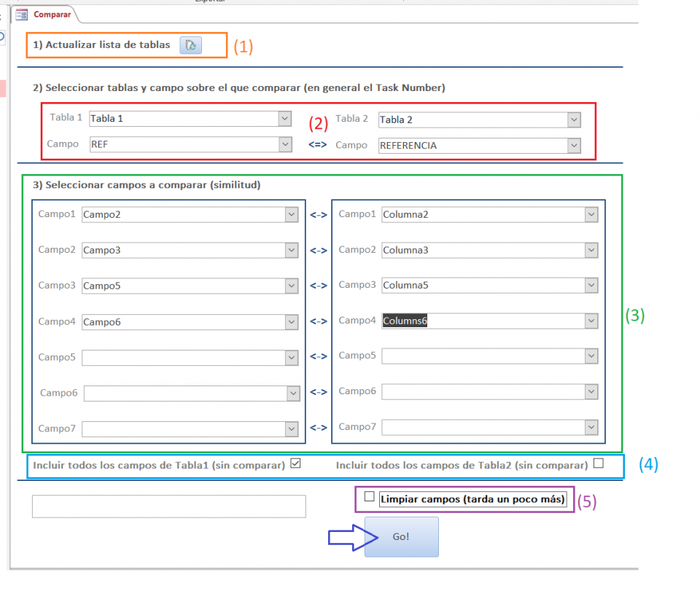Click the table refresh icon in step 1
The image size is (700, 607).
click(x=191, y=45)
